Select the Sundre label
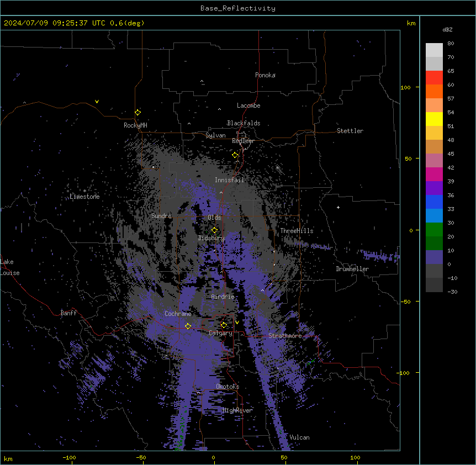The width and height of the screenshot is (476, 465). (161, 216)
